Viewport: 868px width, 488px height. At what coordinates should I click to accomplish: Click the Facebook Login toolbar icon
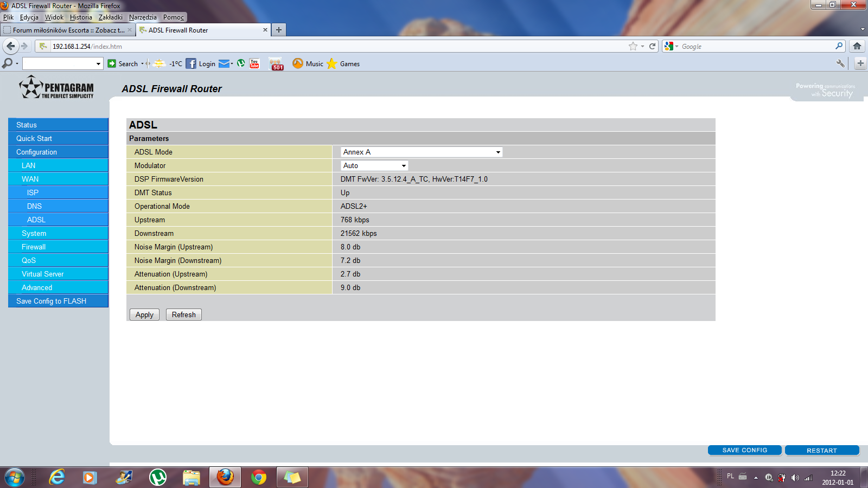pyautogui.click(x=191, y=63)
